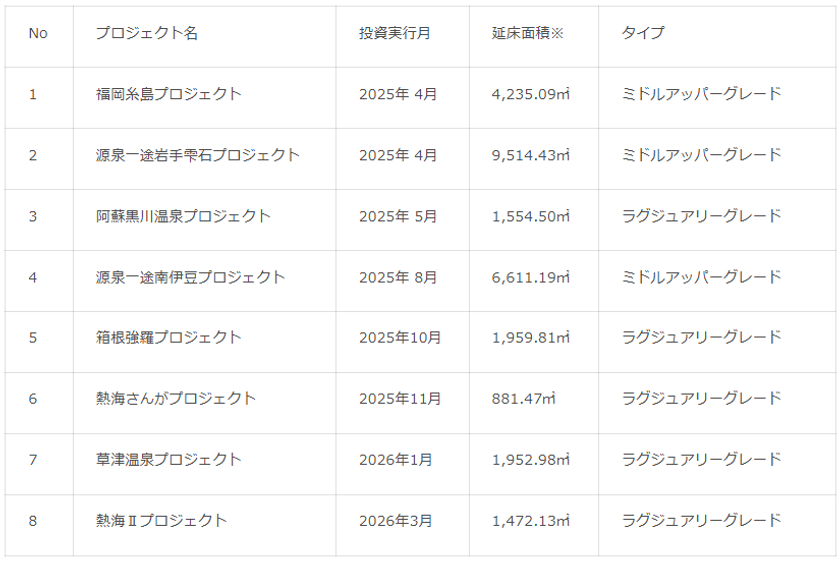Select 源泉一途南伊豆プロジェクト cell
The height and width of the screenshot is (562, 840).
point(191,277)
